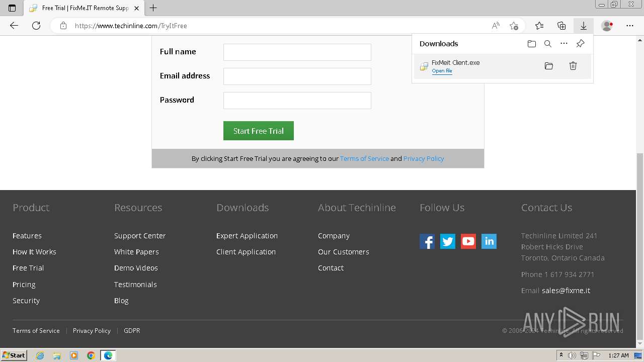Open Expert Application download link
Image resolution: width=644 pixels, height=362 pixels.
point(247,236)
